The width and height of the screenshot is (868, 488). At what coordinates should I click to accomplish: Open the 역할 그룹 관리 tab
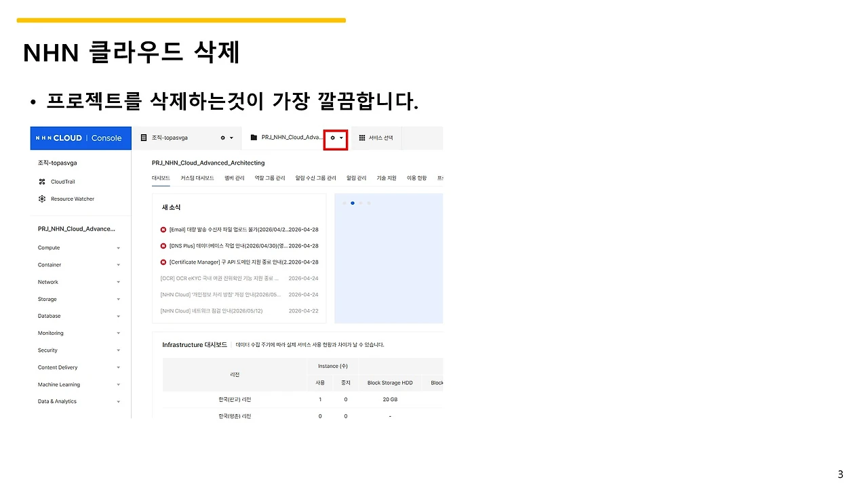(x=270, y=178)
